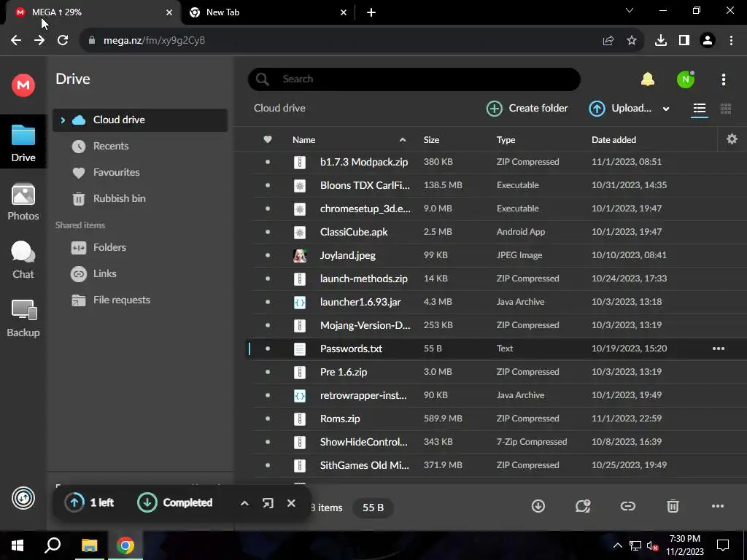Screen dimensions: 747x560
Task: Open the Upload dropdown arrow
Action: pyautogui.click(x=666, y=109)
